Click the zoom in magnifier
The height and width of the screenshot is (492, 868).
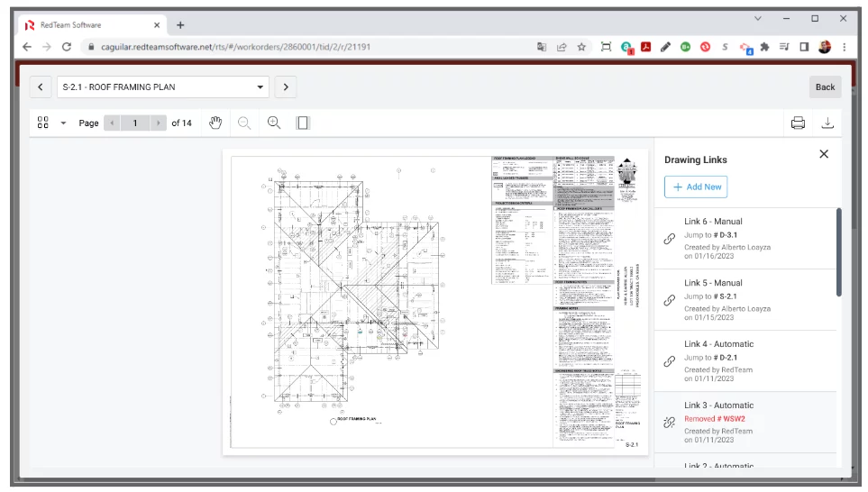point(274,123)
